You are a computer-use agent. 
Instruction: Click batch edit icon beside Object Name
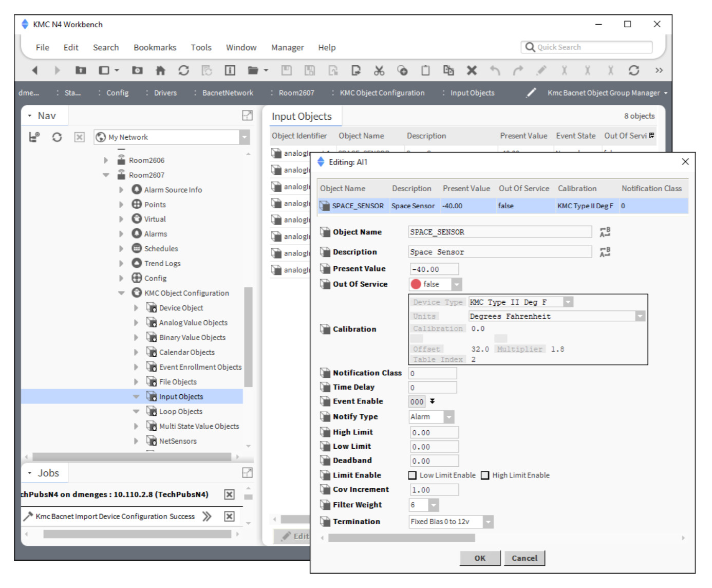click(605, 232)
